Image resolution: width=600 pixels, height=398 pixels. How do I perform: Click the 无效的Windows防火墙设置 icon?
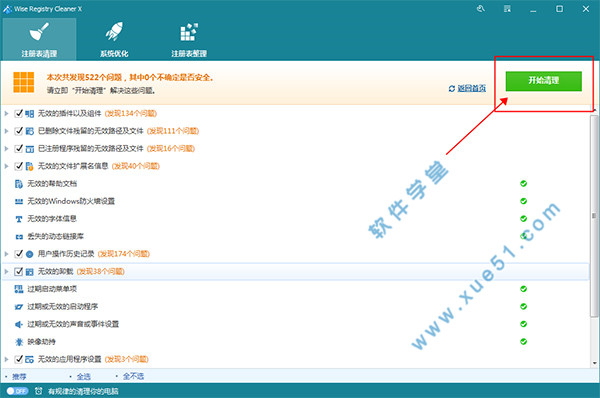19,201
